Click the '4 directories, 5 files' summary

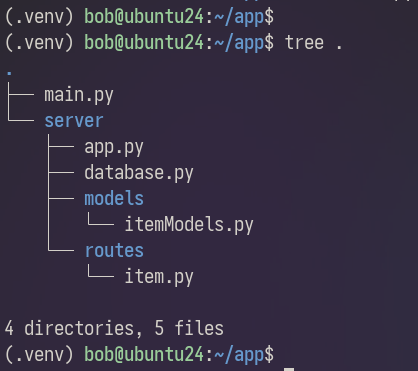[x=114, y=328]
